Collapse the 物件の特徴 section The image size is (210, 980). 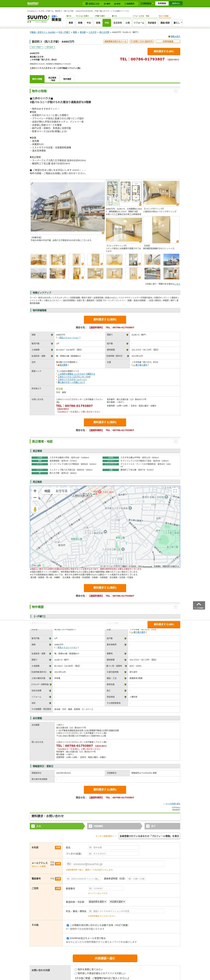[x=176, y=91]
